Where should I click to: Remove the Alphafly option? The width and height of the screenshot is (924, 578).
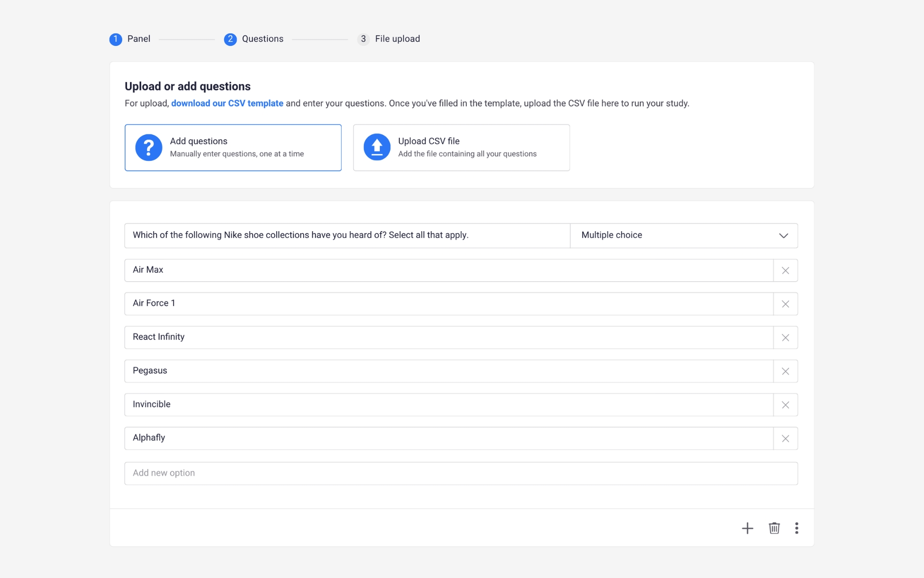coord(785,439)
